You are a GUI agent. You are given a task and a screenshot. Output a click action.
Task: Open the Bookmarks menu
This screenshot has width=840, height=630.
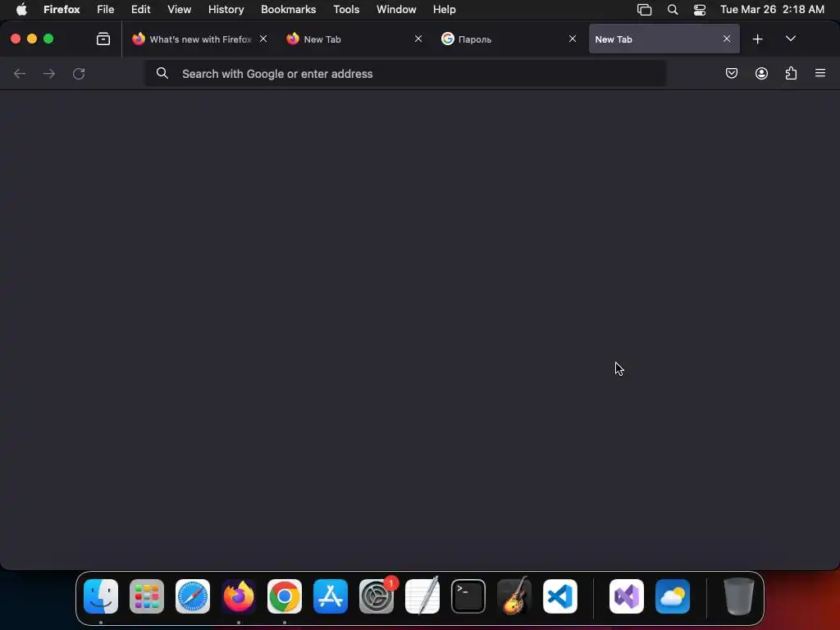click(288, 9)
